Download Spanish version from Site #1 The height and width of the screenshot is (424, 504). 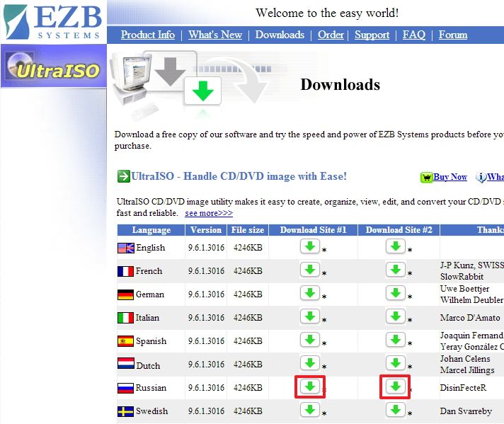(x=309, y=340)
